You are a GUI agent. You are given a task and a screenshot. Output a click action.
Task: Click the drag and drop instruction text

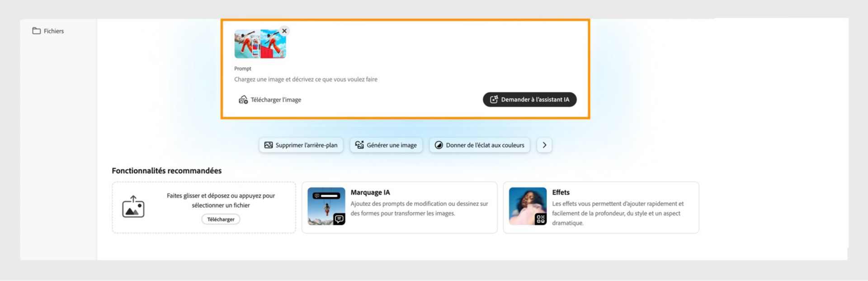(221, 200)
